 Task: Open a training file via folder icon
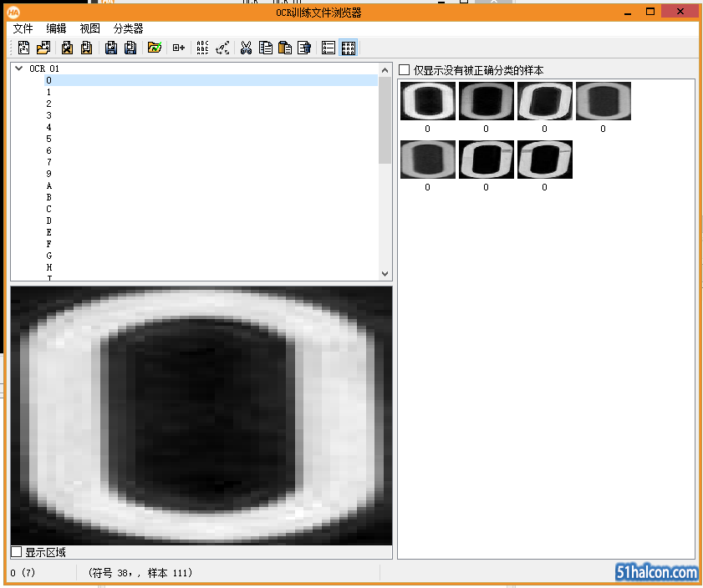43,48
